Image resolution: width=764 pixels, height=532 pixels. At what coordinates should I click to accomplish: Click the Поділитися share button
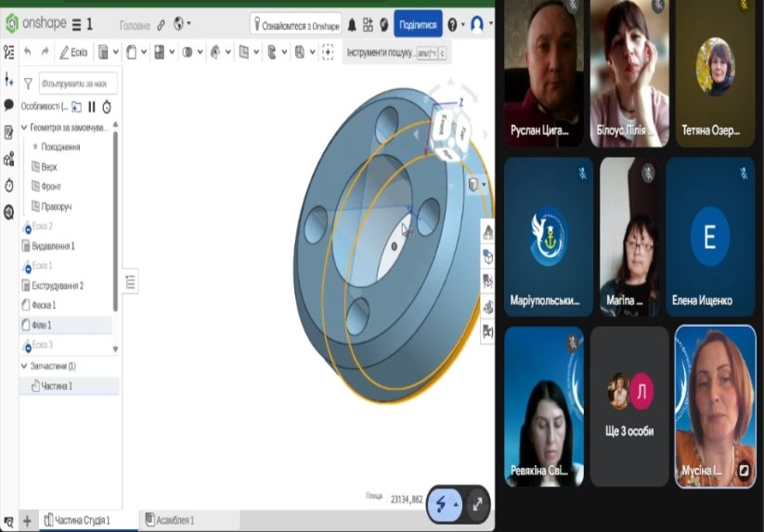coord(418,23)
